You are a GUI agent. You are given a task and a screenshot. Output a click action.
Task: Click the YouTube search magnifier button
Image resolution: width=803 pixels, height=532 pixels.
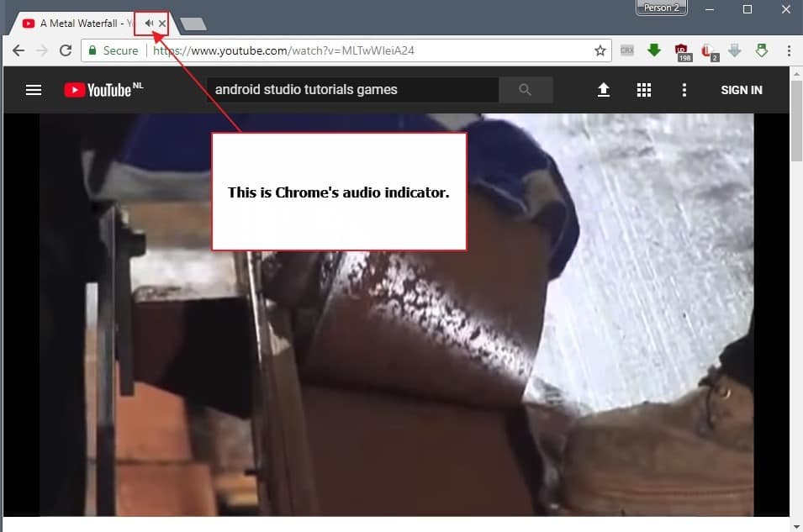(526, 90)
